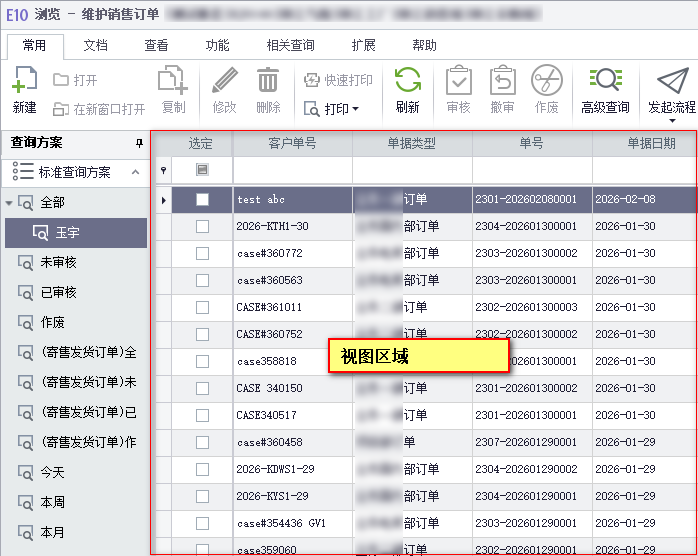Click the 作废 (Void) scissors icon

pyautogui.click(x=546, y=82)
